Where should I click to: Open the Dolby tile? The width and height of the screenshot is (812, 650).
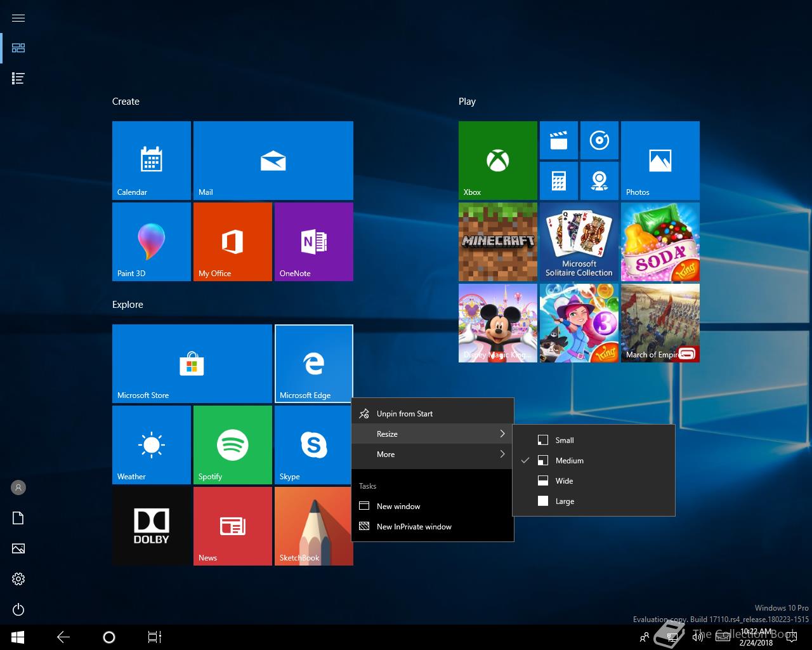coord(152,526)
